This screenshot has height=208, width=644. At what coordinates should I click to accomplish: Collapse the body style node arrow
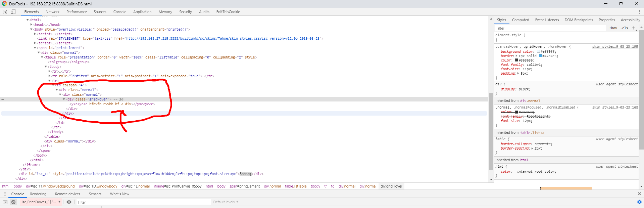click(x=31, y=29)
